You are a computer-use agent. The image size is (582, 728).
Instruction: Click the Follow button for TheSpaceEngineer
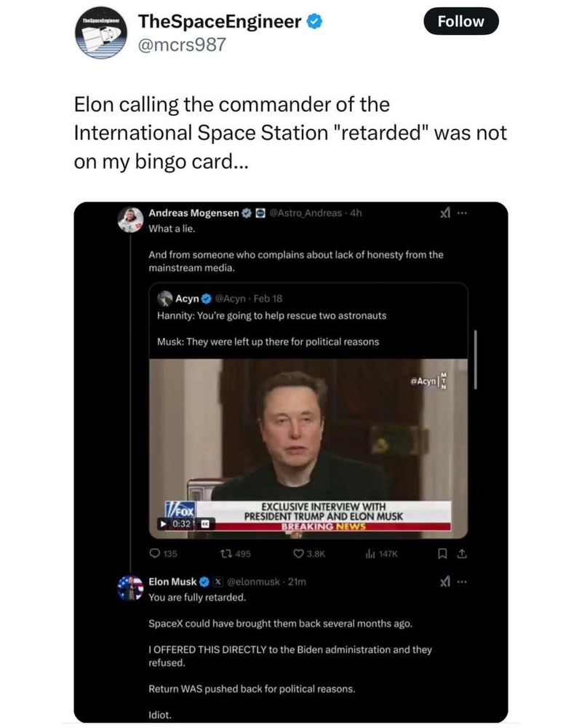tap(461, 21)
